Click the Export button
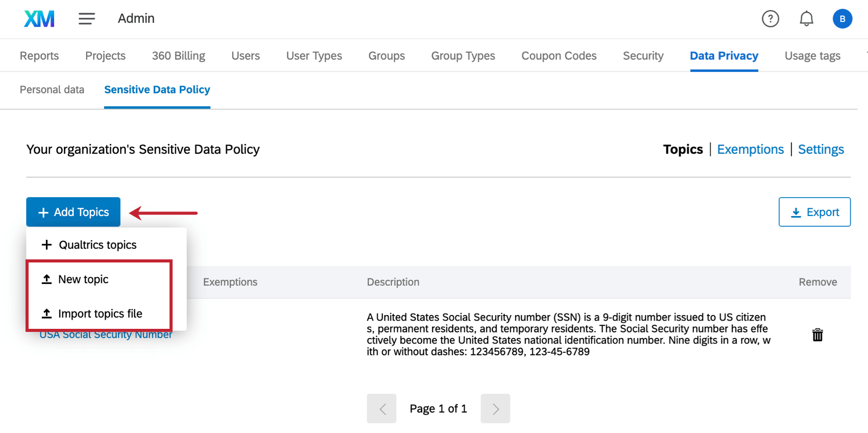The image size is (868, 433). click(814, 212)
